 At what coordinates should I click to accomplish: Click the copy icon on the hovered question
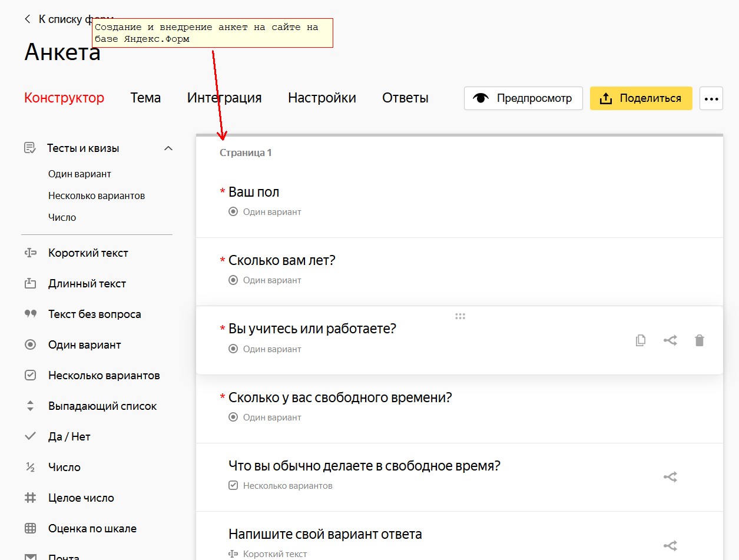tap(641, 340)
